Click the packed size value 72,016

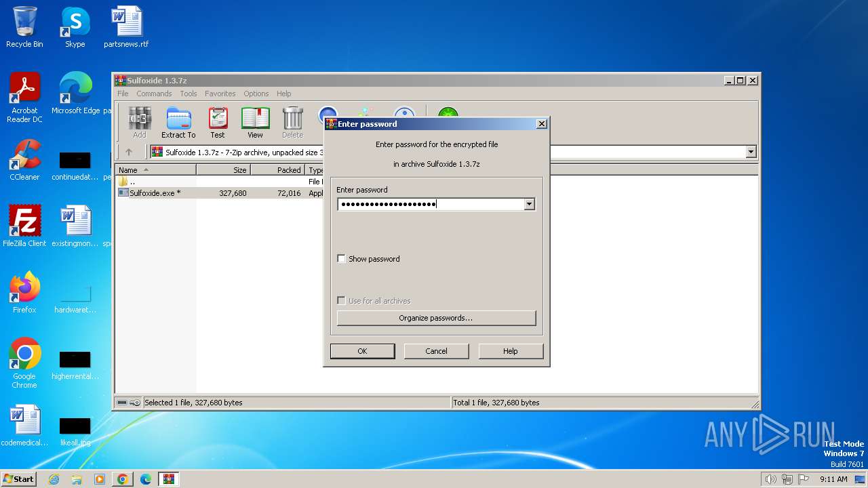[289, 193]
